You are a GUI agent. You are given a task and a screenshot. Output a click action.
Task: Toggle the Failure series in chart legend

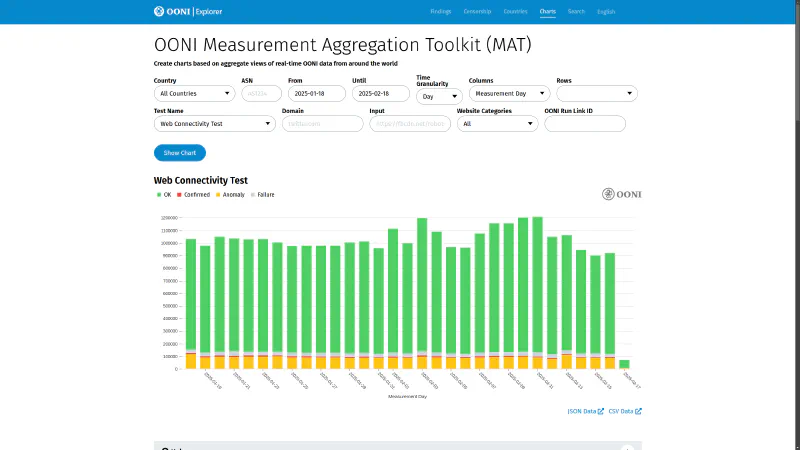(x=262, y=195)
